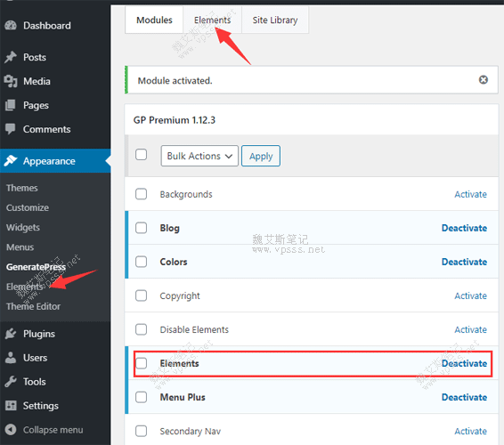The height and width of the screenshot is (445, 504).
Task: Activate the Disable Elements module
Action: [x=470, y=329]
